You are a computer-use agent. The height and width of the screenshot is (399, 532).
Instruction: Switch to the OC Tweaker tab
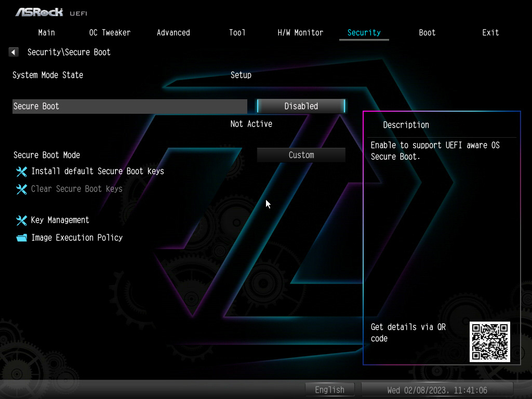(110, 33)
